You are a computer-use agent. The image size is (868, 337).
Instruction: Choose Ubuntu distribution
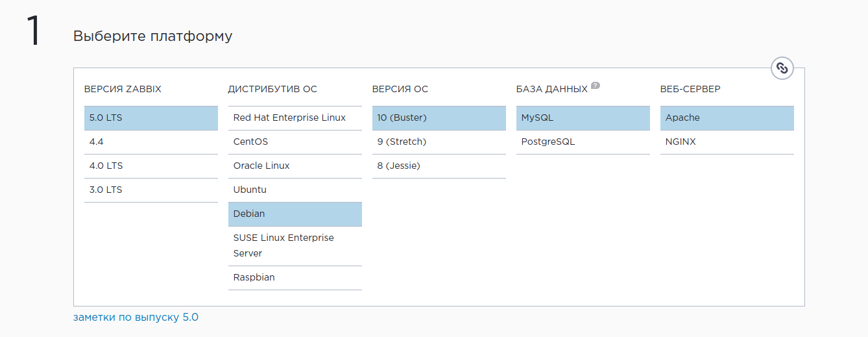pos(295,190)
